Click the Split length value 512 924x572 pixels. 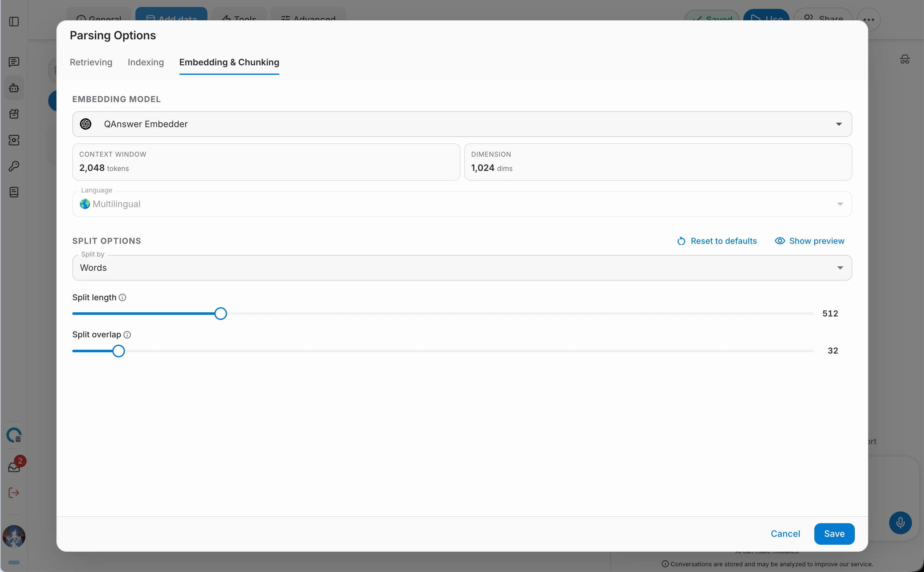coord(830,314)
